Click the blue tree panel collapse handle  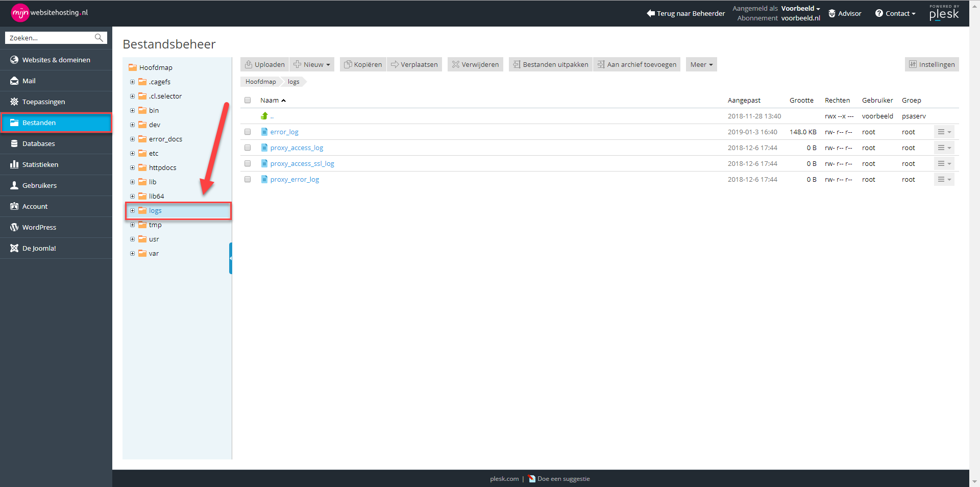point(231,258)
